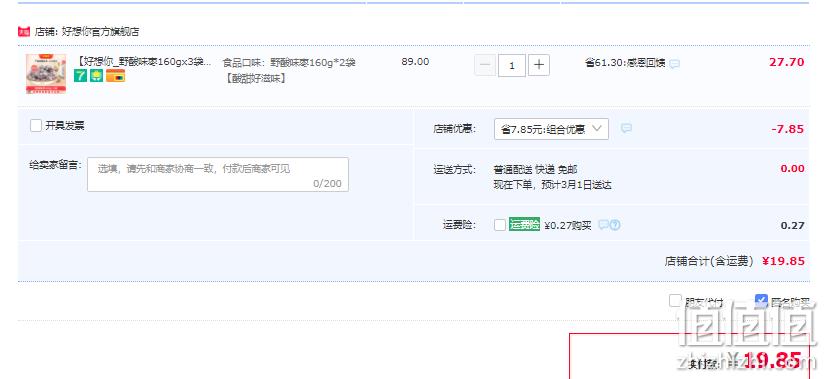The image size is (826, 379).
Task: Uncheck the 匿名购买 checkbox
Action: (761, 300)
